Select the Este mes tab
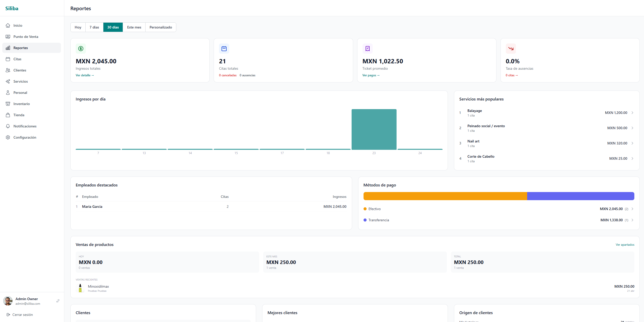The width and height of the screenshot is (644, 322). pyautogui.click(x=134, y=27)
